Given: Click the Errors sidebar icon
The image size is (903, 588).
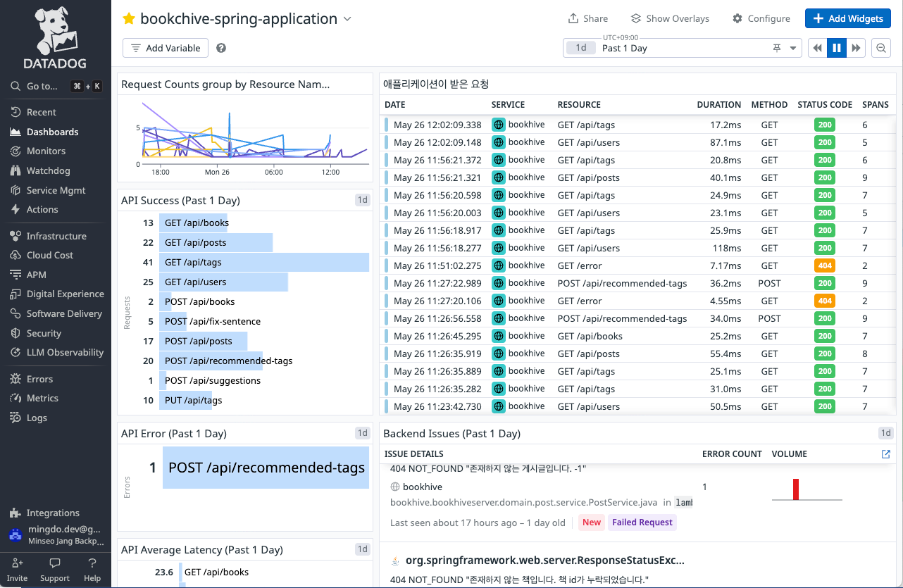Looking at the screenshot, I should [15, 379].
